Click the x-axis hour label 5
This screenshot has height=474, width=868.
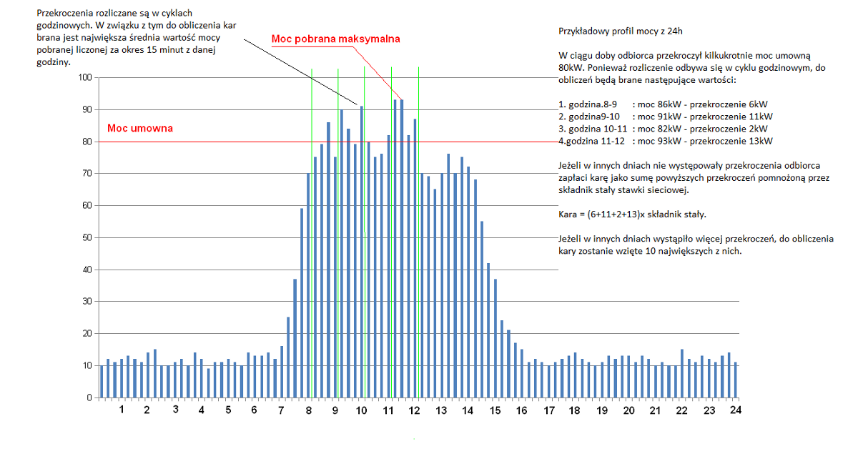pyautogui.click(x=228, y=410)
